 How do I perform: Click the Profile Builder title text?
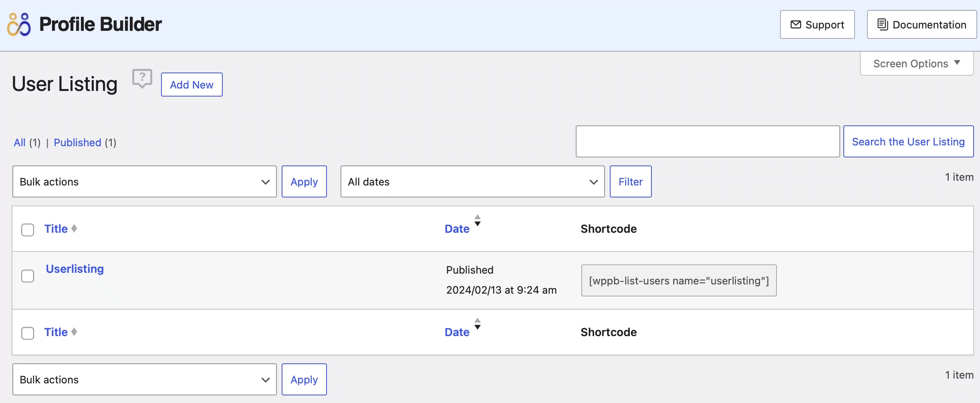click(x=101, y=24)
